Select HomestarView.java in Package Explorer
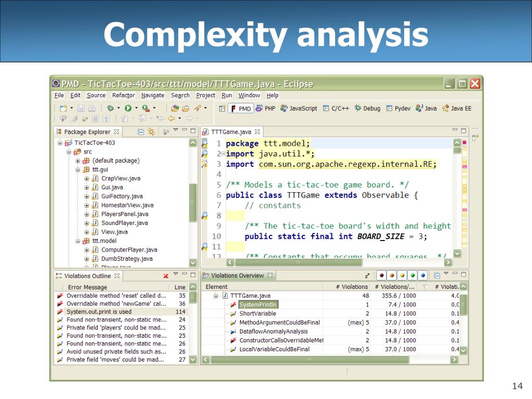The width and height of the screenshot is (532, 399). click(127, 205)
